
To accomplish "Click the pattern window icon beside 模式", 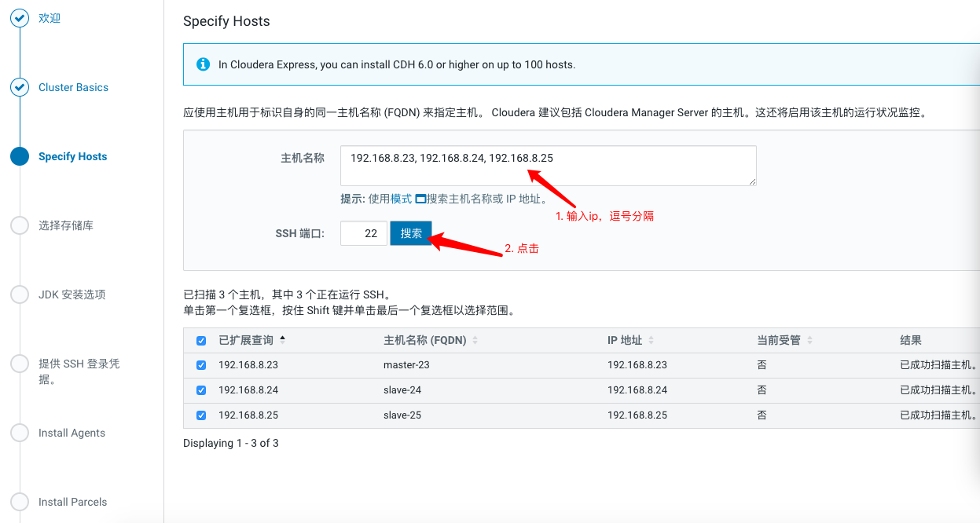I will (420, 199).
